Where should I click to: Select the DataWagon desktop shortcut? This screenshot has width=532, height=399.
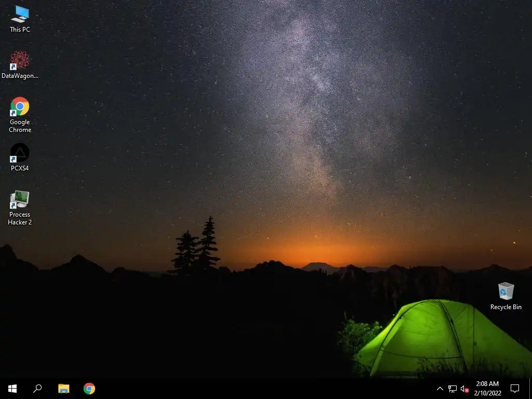(x=20, y=65)
